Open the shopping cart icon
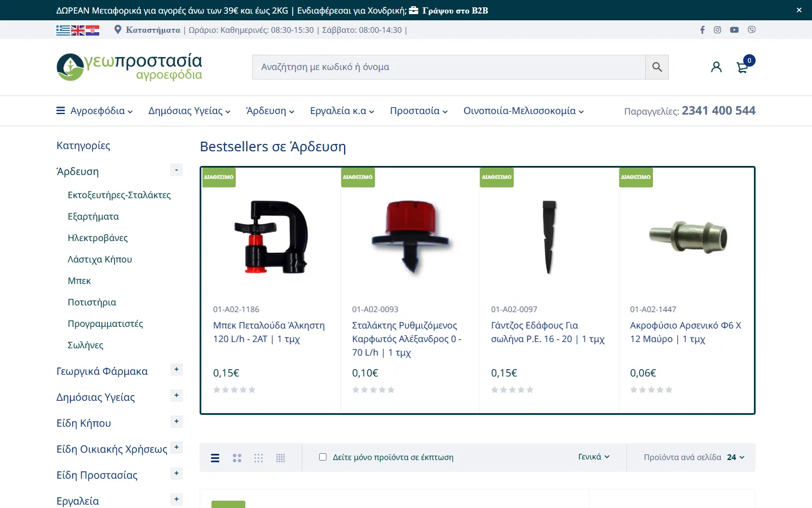 click(743, 68)
